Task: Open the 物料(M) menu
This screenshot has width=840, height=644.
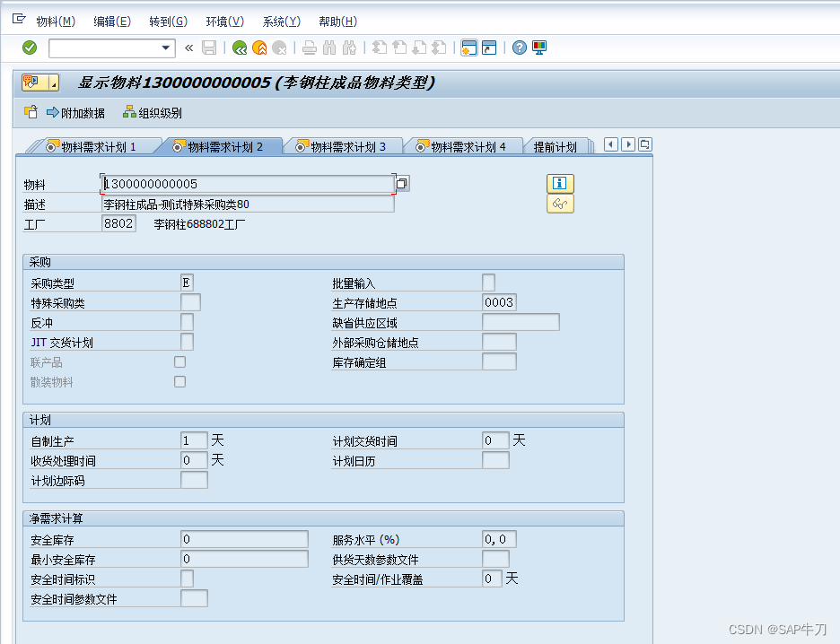Action: (x=56, y=22)
